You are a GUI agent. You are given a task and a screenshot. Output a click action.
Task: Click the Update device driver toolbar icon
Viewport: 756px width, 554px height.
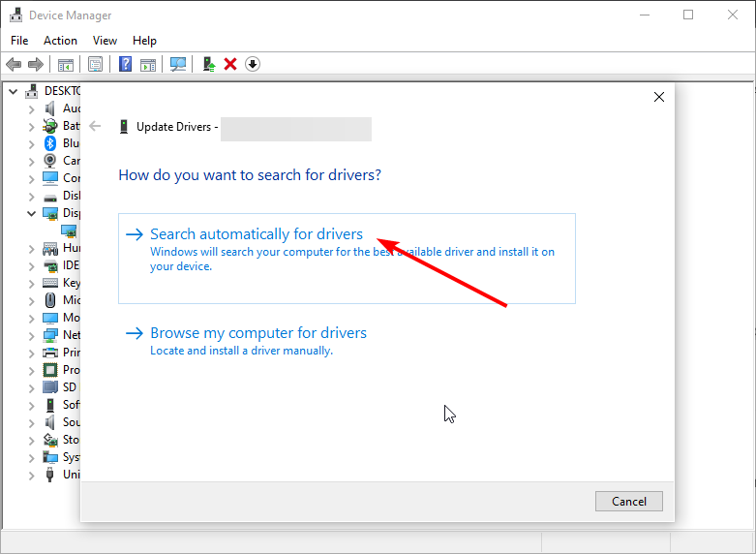point(209,64)
